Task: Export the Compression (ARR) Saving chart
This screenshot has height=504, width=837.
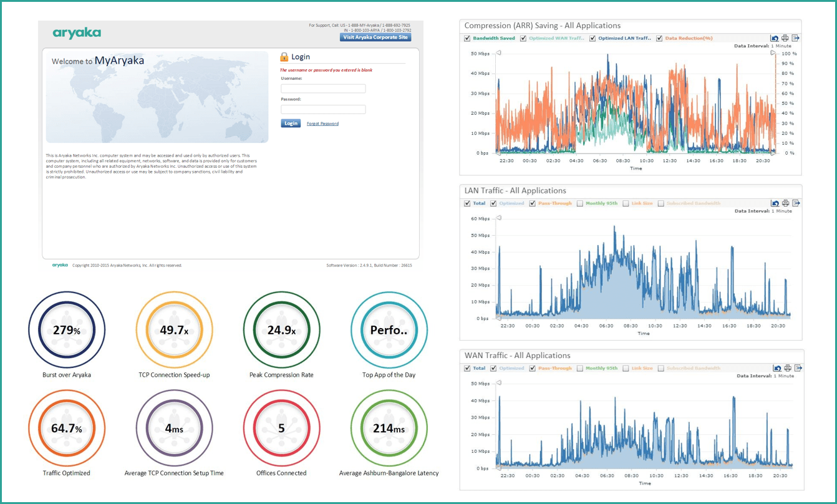Action: point(796,39)
